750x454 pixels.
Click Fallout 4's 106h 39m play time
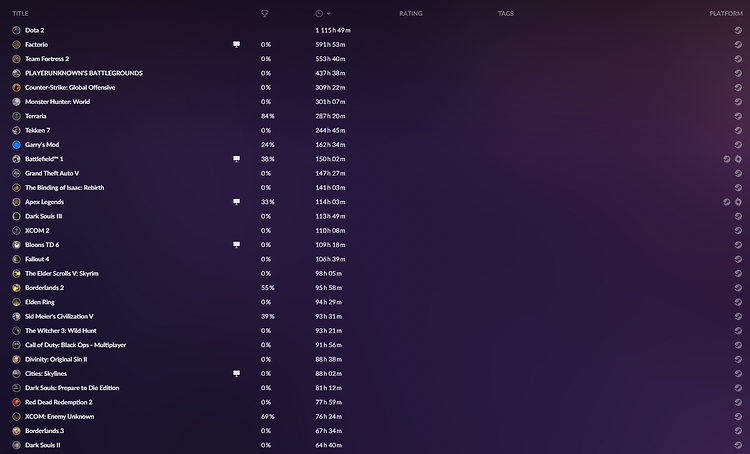point(330,259)
